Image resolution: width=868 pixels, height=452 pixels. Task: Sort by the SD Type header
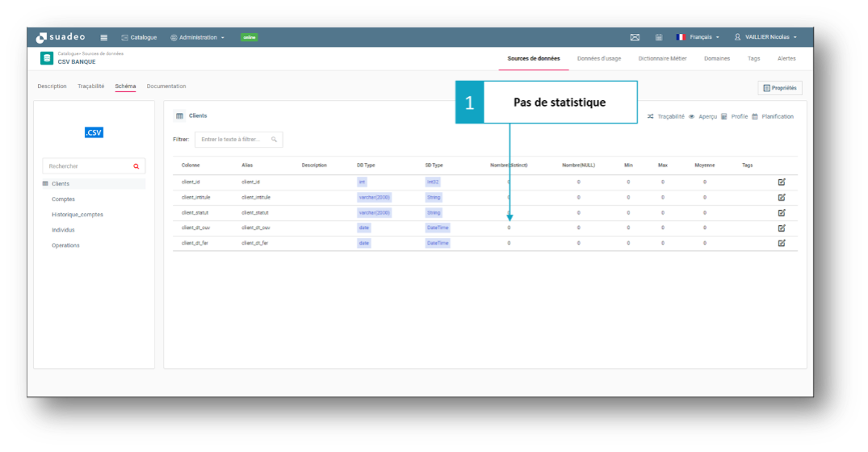coord(434,165)
